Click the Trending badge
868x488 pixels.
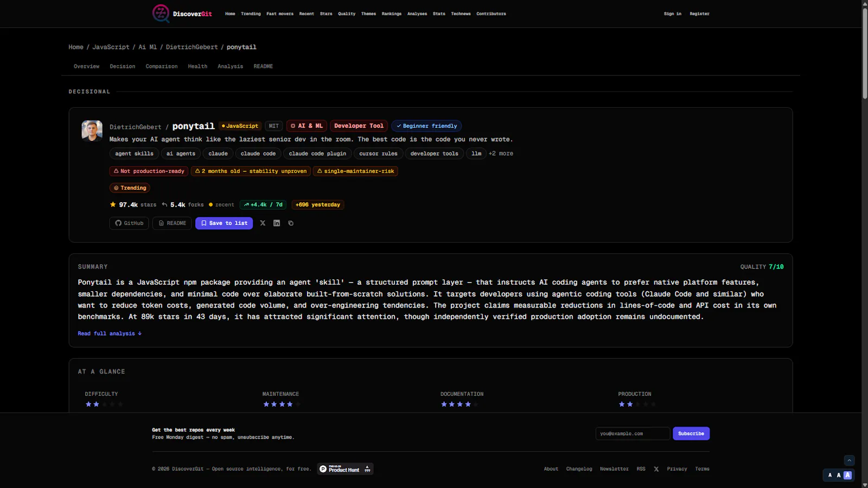130,188
